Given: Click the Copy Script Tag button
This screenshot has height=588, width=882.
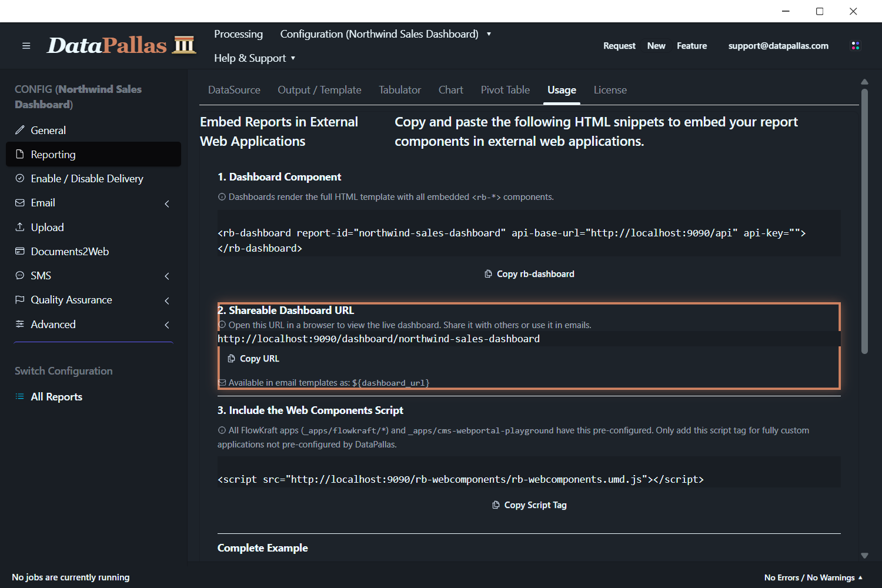Looking at the screenshot, I should (x=529, y=505).
